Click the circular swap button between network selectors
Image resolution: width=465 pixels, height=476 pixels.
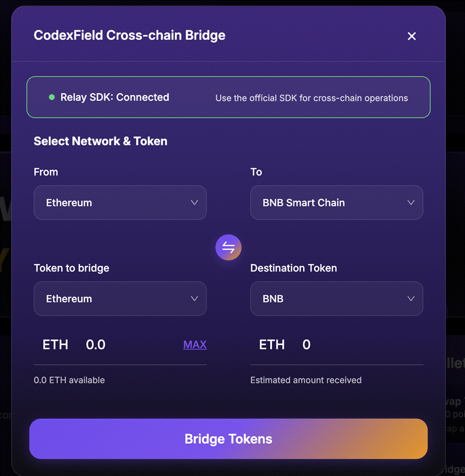click(x=228, y=247)
